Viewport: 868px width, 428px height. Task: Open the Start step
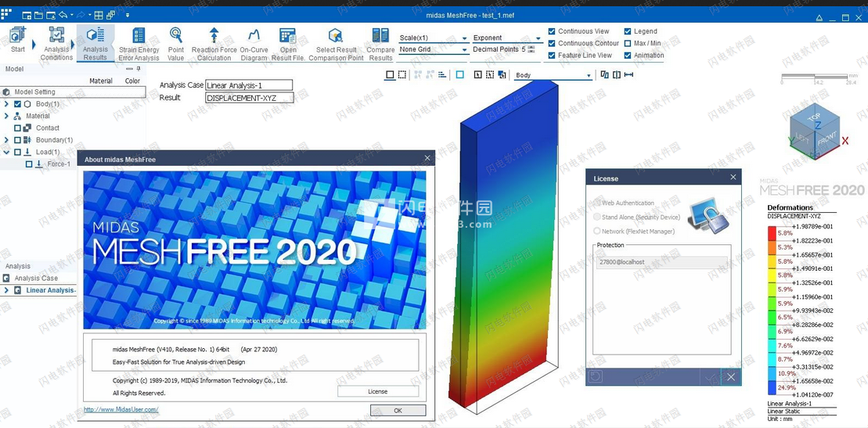point(18,40)
